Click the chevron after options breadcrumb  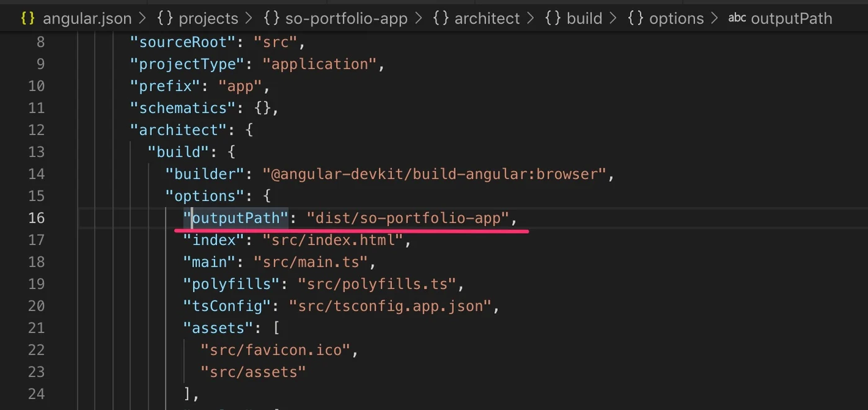(x=715, y=19)
